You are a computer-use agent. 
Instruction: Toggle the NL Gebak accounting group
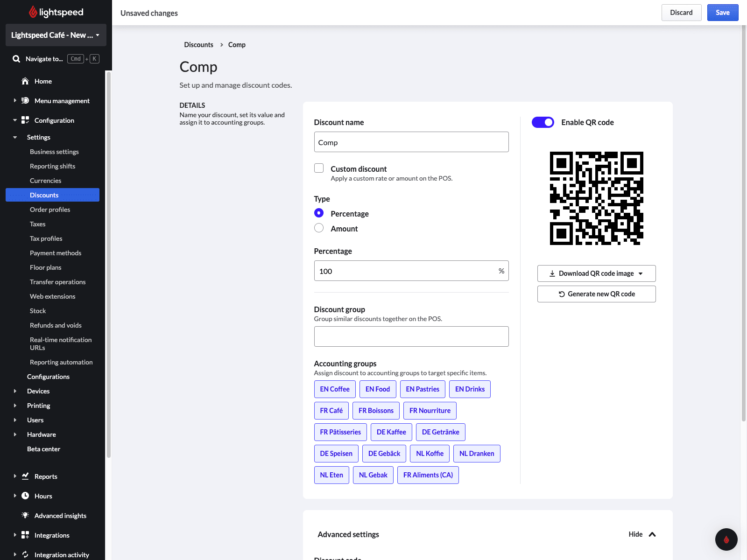click(x=373, y=475)
